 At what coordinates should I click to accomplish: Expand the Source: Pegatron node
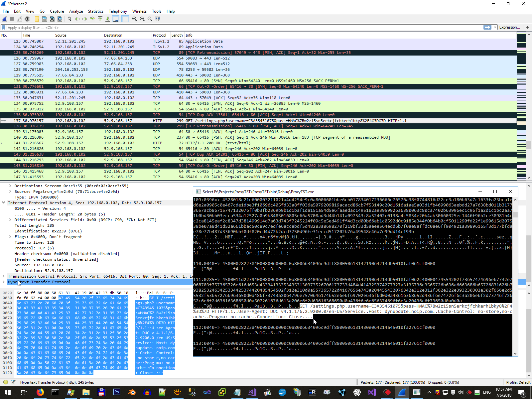(x=10, y=192)
